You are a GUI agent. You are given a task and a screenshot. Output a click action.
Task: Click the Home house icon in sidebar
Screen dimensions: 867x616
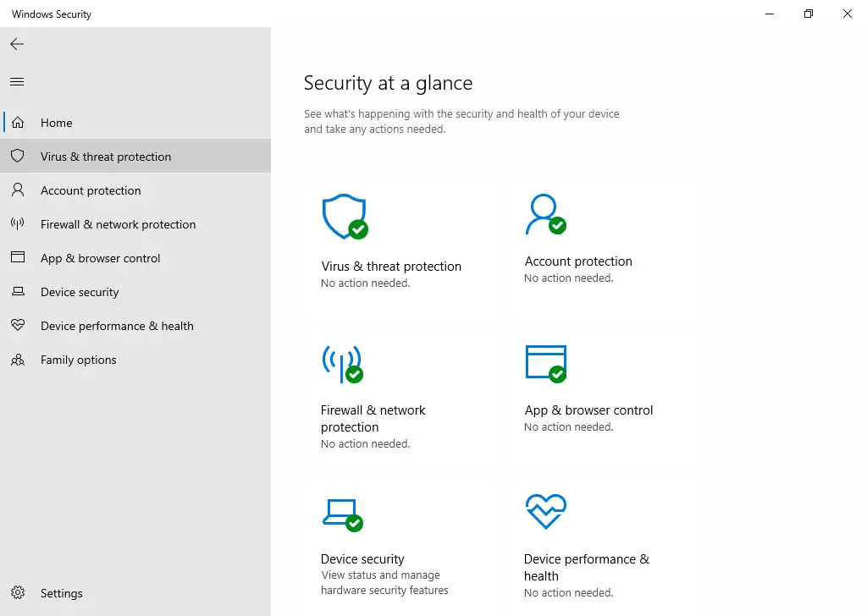17,123
